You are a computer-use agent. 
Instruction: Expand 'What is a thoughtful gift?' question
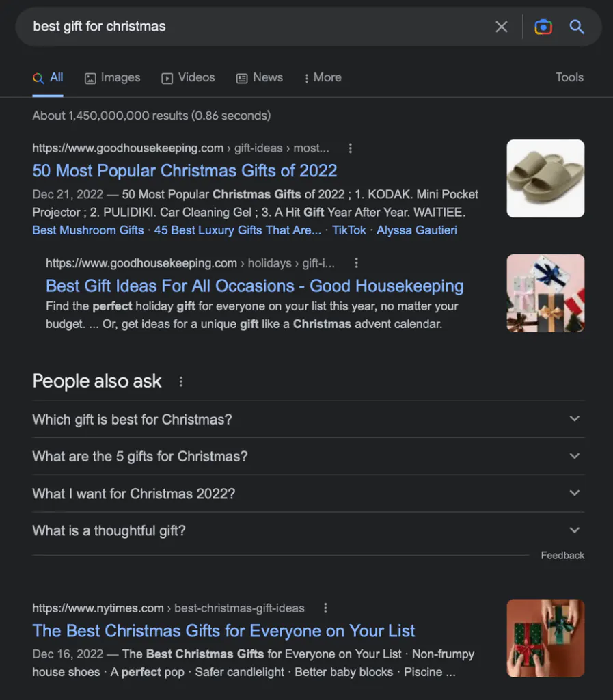308,530
